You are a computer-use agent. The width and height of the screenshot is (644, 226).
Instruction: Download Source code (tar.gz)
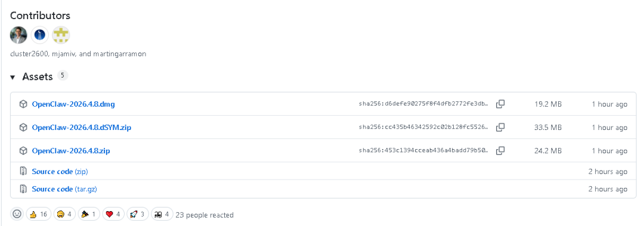click(64, 189)
